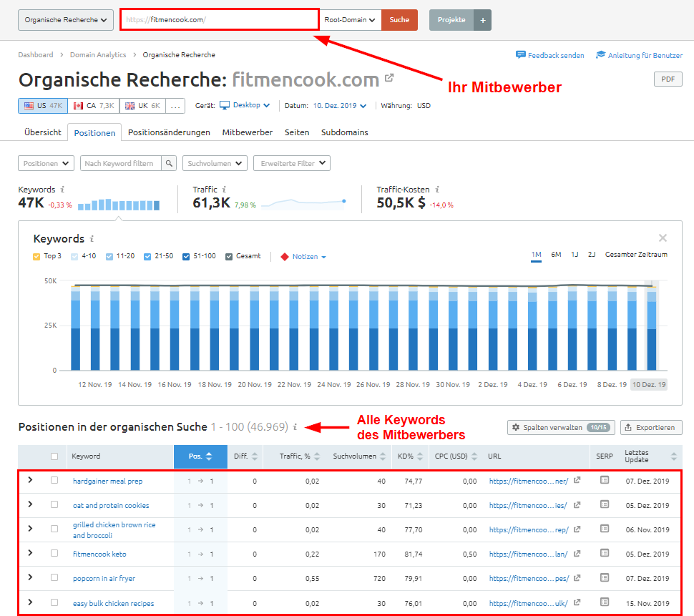Image resolution: width=694 pixels, height=616 pixels.
Task: Click Feedback senden link
Action: [x=549, y=55]
